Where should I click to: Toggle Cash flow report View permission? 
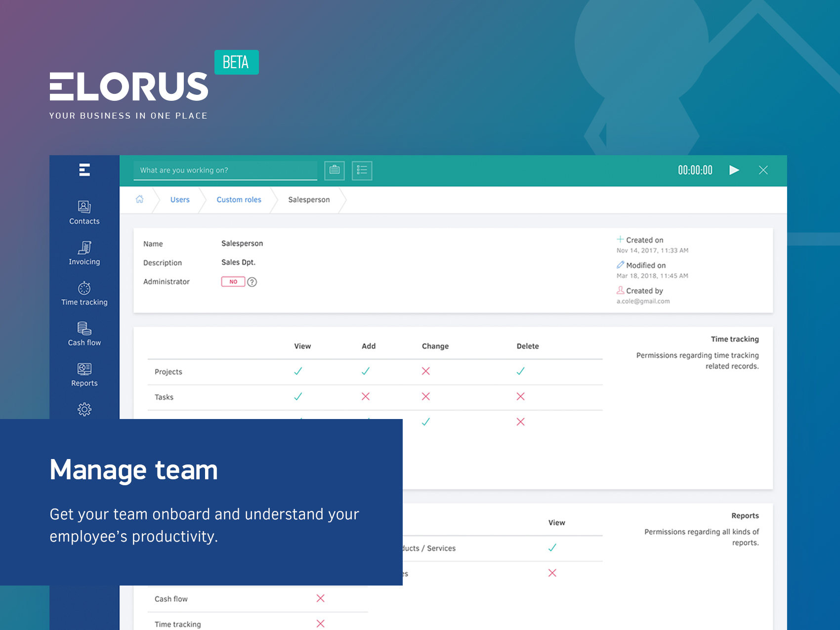tap(321, 598)
